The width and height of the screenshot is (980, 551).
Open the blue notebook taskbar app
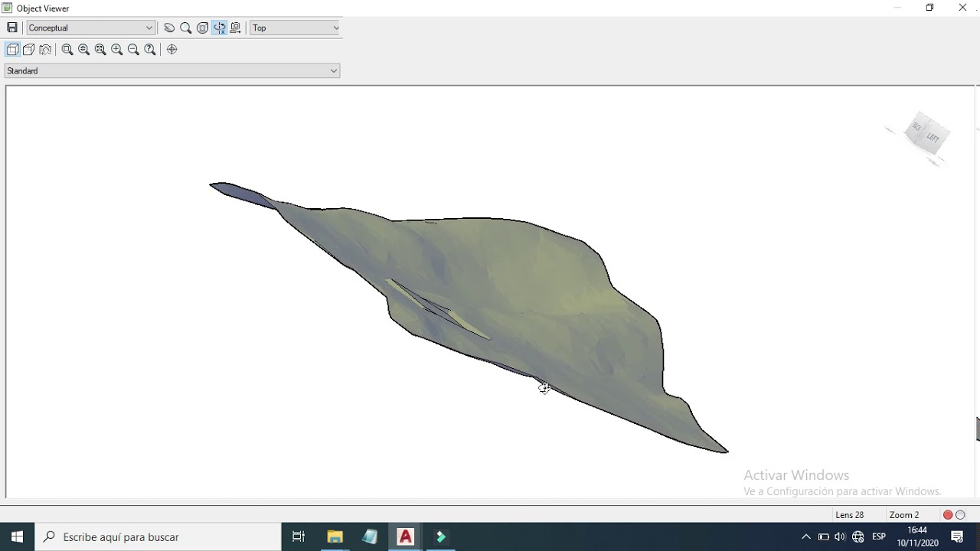[x=371, y=536]
